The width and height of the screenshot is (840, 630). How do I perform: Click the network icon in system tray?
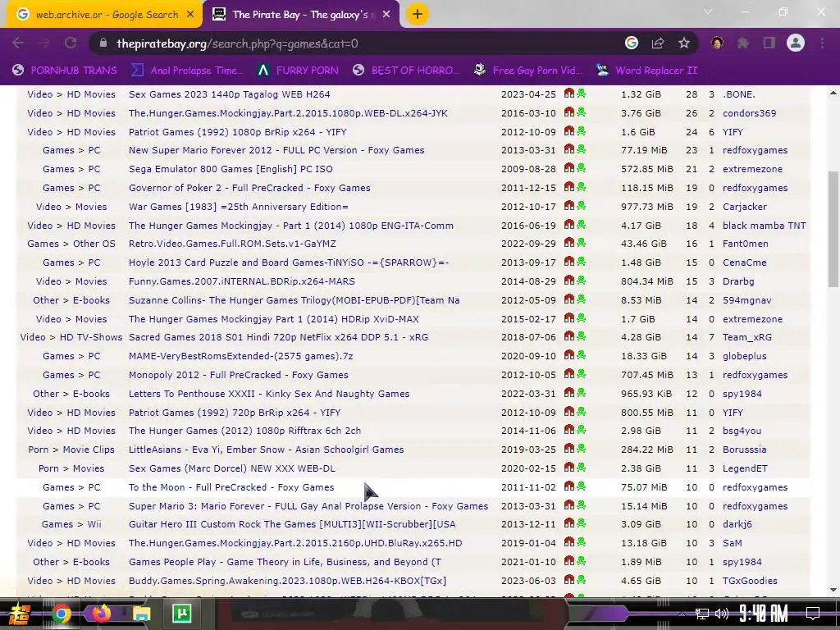(x=701, y=614)
